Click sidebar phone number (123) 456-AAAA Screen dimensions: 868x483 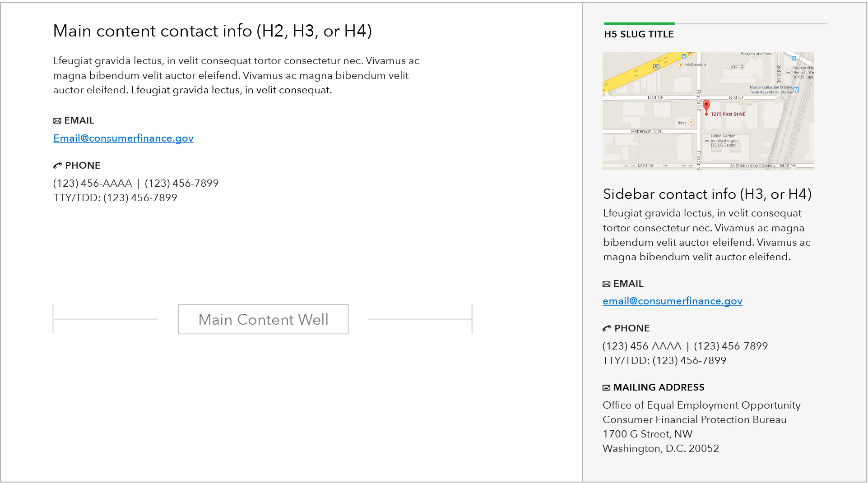pos(641,346)
